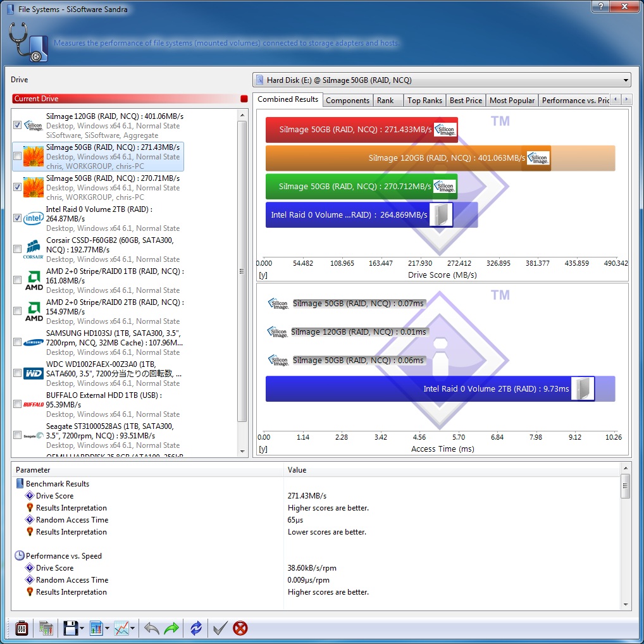Click the AMD logo beside Stripe/RAID0 1TB
This screenshot has height=644, width=644.
tap(34, 280)
